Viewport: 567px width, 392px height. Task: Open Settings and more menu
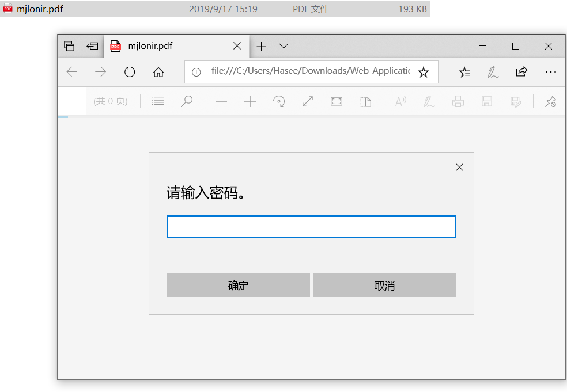click(551, 73)
